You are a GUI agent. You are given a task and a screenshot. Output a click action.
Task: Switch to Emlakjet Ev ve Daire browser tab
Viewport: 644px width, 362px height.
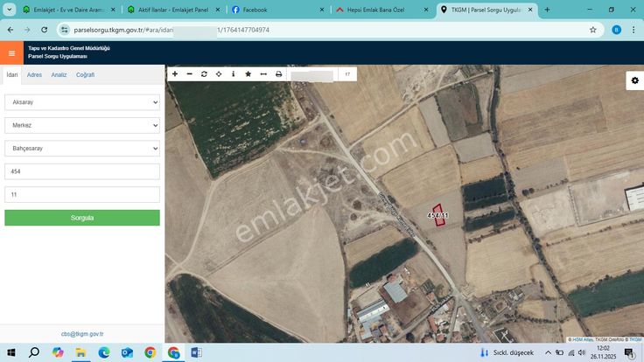pos(68,10)
